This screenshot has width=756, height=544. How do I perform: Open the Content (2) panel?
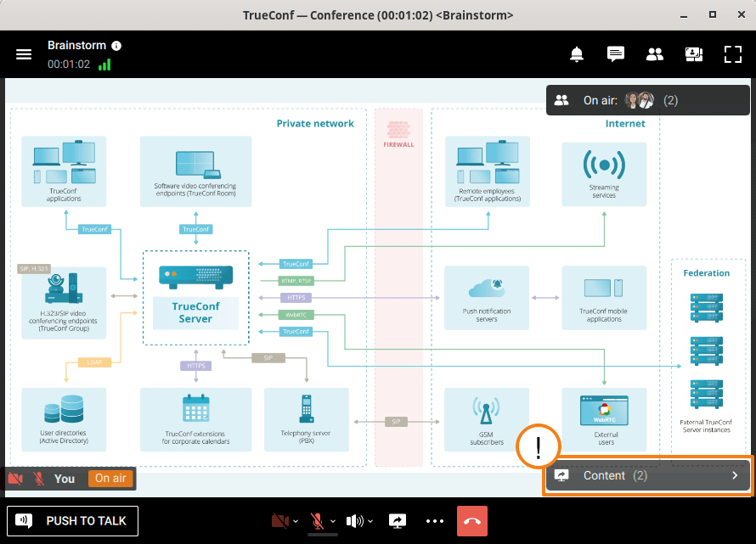pyautogui.click(x=647, y=475)
